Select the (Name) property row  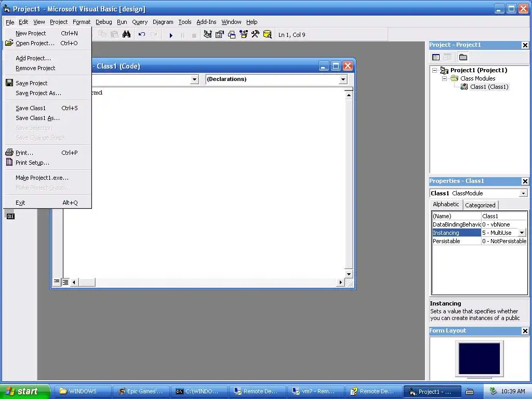[x=480, y=216]
